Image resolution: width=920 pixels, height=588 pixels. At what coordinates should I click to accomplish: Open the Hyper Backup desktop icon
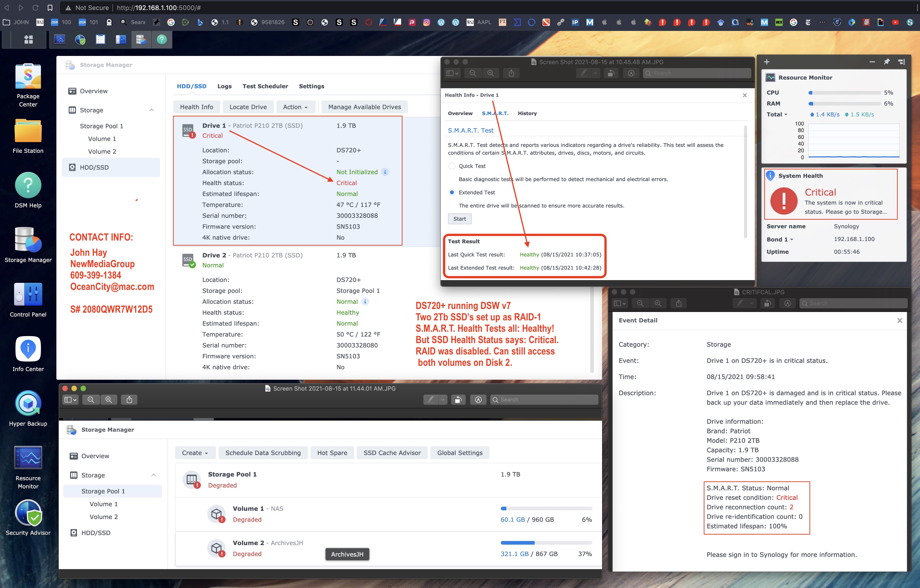28,403
